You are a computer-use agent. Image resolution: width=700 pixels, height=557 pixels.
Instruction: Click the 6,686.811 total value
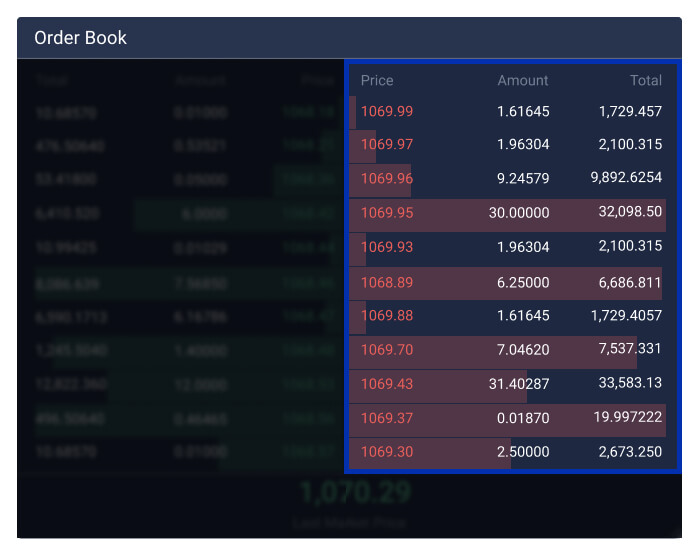click(x=630, y=283)
